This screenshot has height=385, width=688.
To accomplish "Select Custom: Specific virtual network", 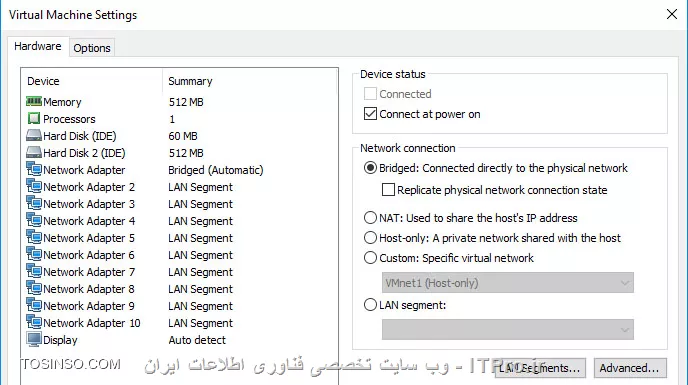I will (370, 258).
